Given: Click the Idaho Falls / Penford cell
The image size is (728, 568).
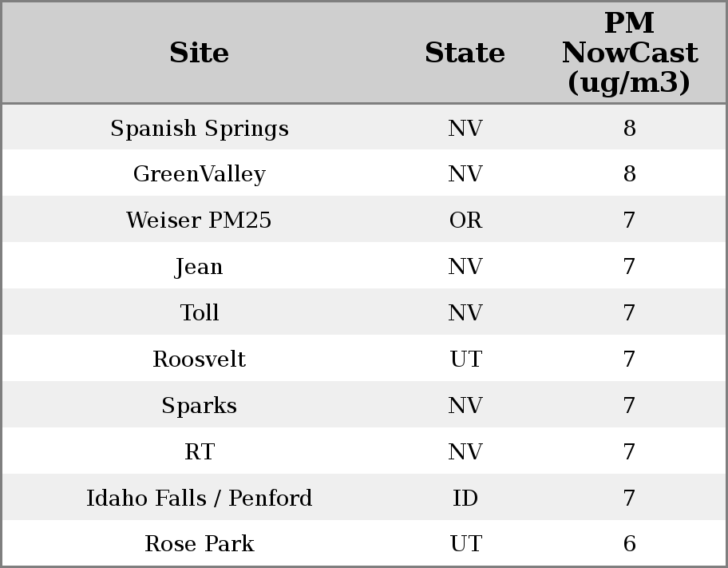Looking at the screenshot, I should [200, 498].
